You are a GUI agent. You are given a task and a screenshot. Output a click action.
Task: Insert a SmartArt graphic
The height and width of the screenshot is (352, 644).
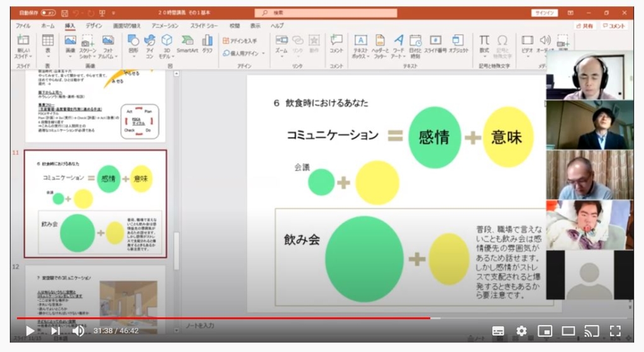[187, 43]
